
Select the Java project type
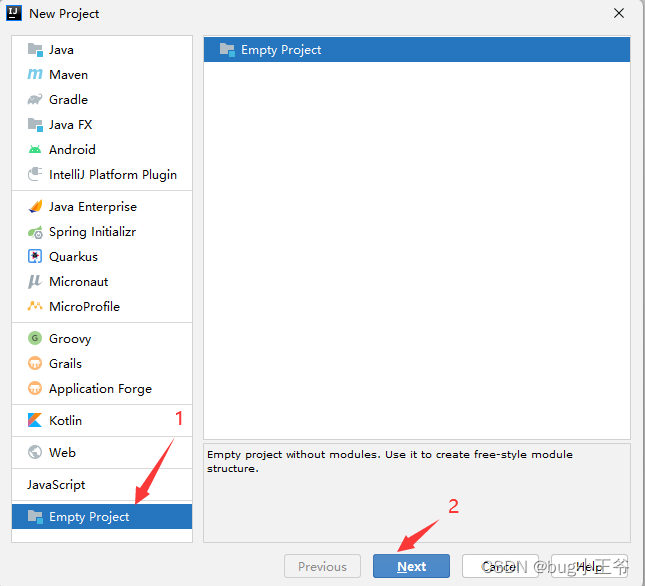pos(102,50)
